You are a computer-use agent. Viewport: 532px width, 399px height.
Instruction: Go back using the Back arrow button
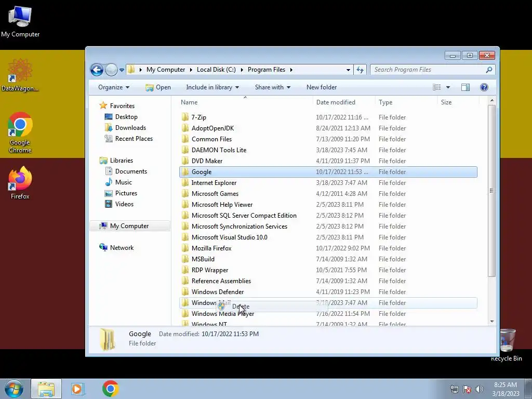point(97,70)
